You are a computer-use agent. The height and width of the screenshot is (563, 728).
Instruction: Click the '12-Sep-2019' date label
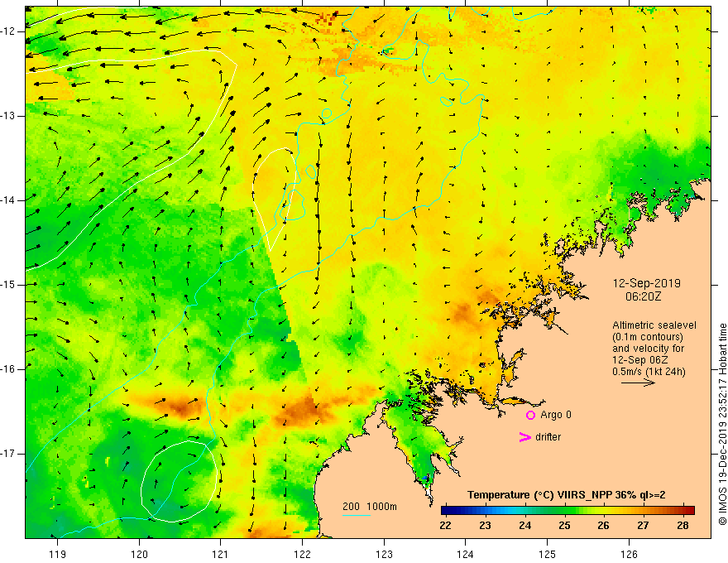[647, 283]
